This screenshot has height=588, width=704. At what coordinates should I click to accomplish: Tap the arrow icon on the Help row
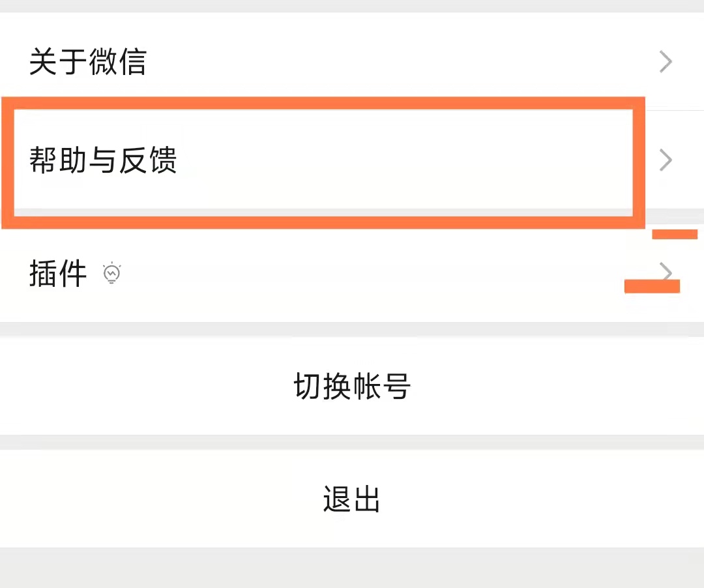click(665, 160)
